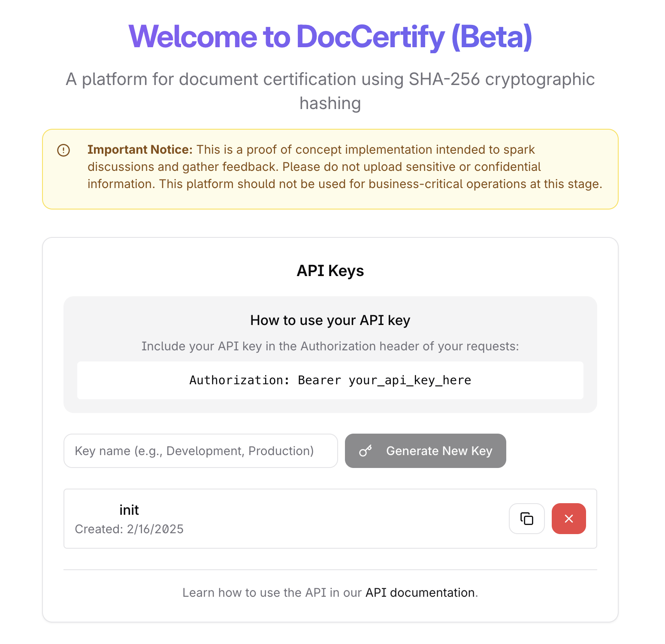Delete the init key with red X
This screenshot has height=644, width=665.
[x=569, y=519]
